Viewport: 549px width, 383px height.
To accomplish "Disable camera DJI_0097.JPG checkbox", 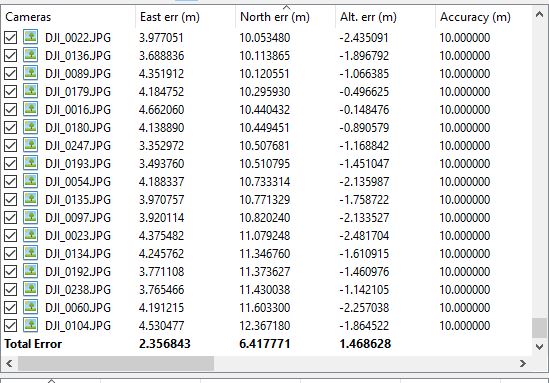I will click(x=11, y=217).
